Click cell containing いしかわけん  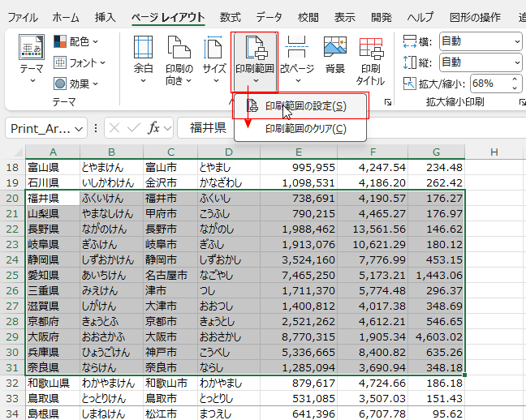point(111,182)
